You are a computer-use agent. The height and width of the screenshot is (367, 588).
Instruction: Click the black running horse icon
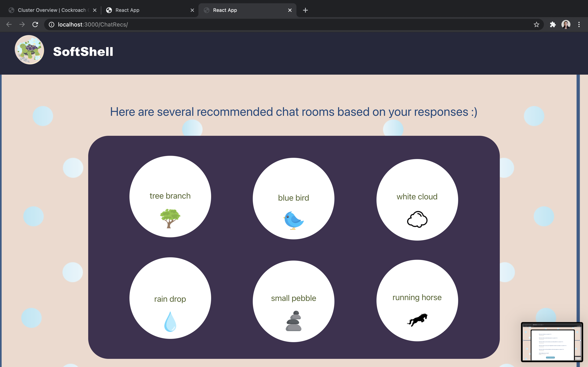[417, 320]
